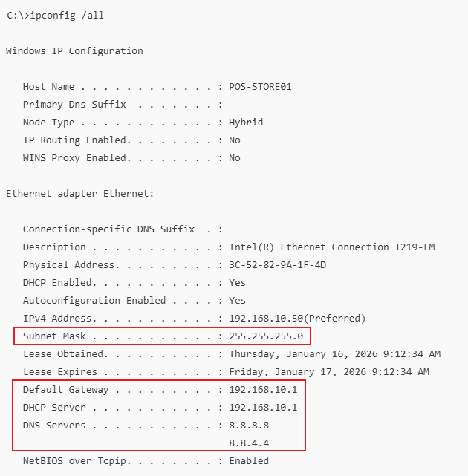Click the Lease Obtained date text
The height and width of the screenshot is (476, 468).
pos(334,354)
